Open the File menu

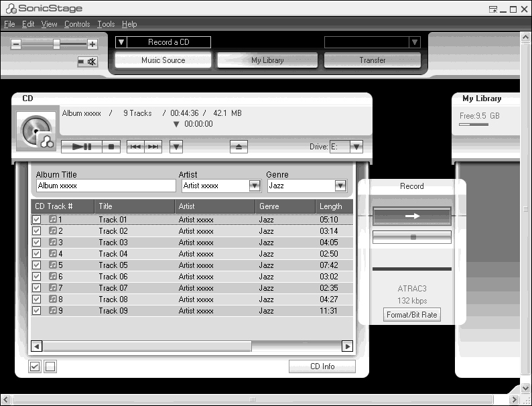9,24
